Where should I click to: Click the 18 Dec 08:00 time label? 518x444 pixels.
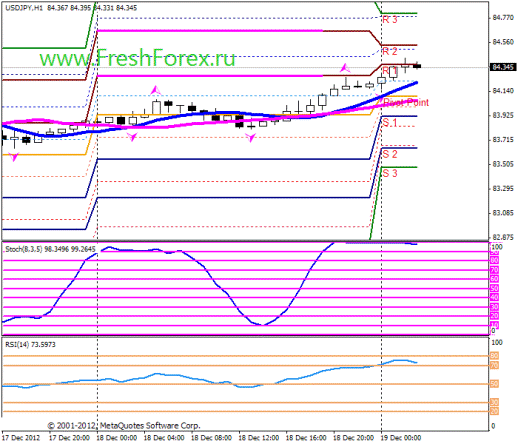211,438
